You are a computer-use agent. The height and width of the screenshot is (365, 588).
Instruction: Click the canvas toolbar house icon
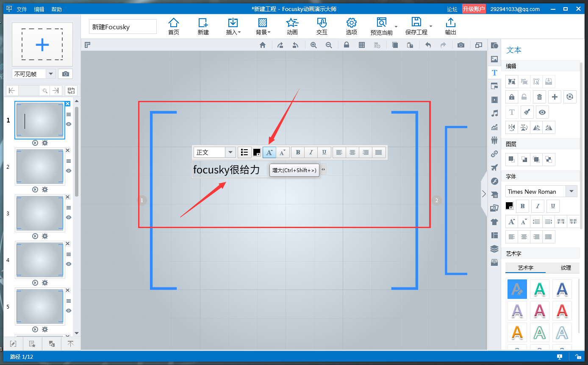coord(263,45)
